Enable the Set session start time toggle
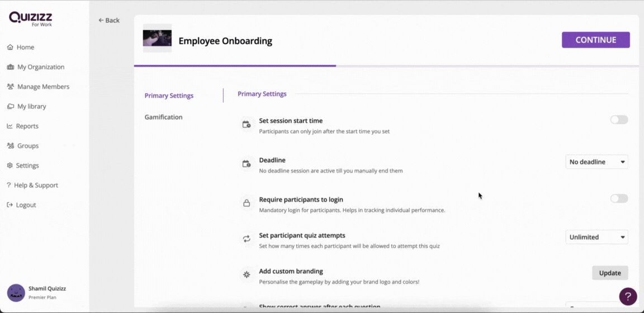The height and width of the screenshot is (313, 644). 619,120
